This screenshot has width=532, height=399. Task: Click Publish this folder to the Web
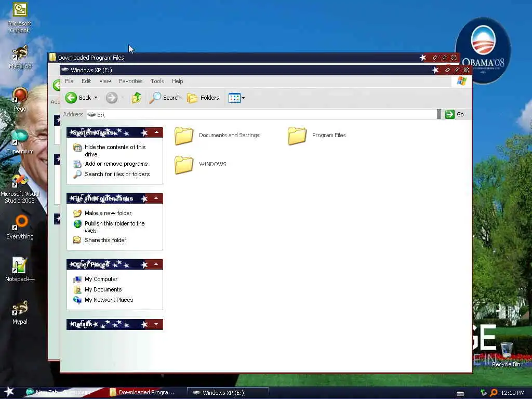tap(115, 227)
